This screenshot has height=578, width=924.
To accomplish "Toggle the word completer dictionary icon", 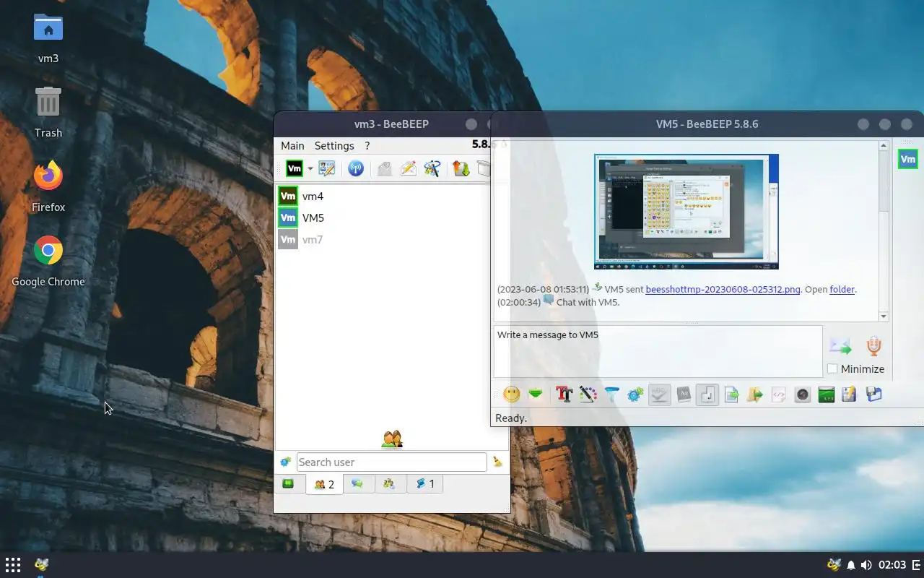I will click(x=684, y=394).
